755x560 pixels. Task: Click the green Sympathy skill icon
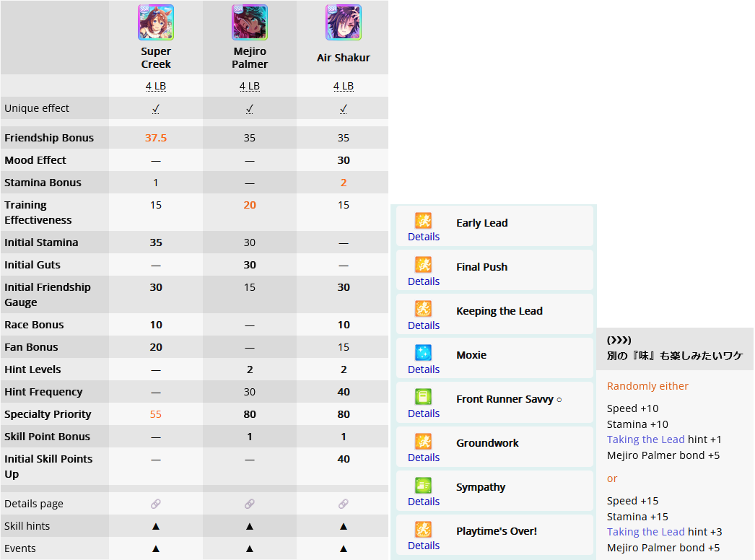(423, 486)
